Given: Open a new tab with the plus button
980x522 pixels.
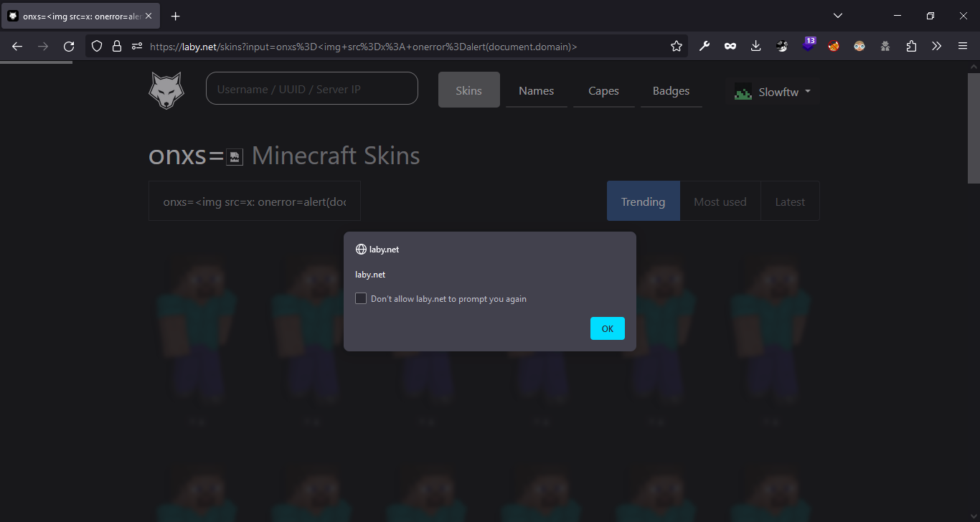Looking at the screenshot, I should tap(175, 16).
